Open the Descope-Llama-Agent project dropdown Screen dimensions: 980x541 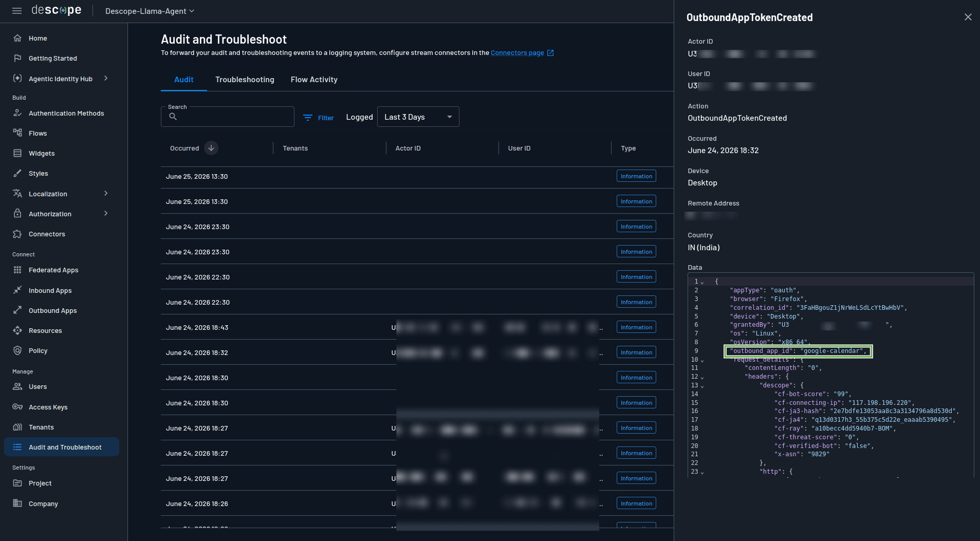coord(150,11)
